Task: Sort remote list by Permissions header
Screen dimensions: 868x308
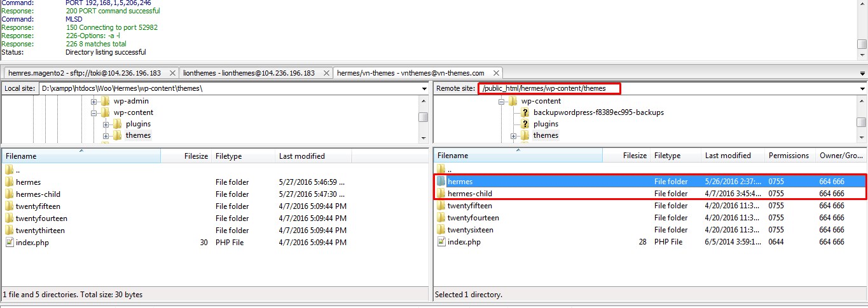Action: 790,156
